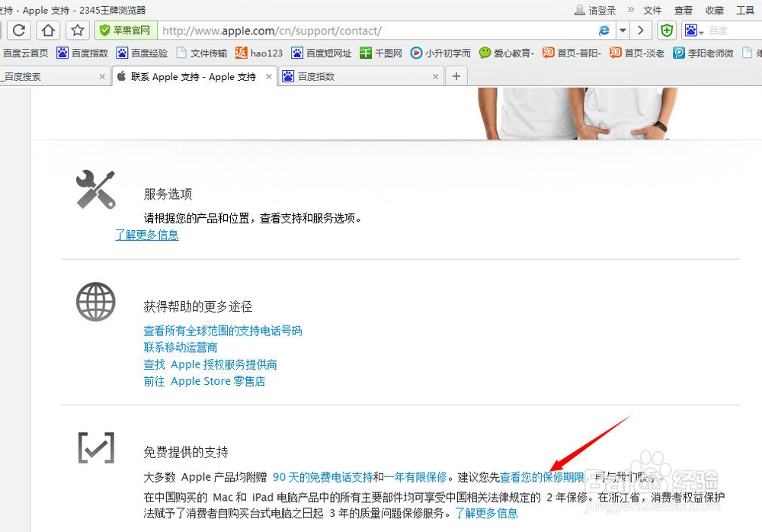Viewport: 762px width, 532px height.
Task: Open a new tab with the plus button
Action: point(456,76)
